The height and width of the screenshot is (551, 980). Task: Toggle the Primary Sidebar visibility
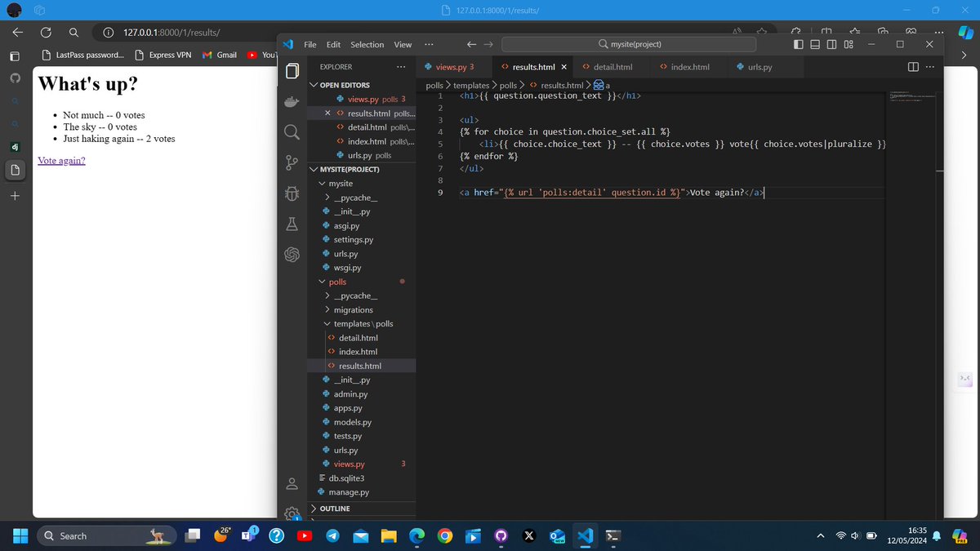tap(797, 44)
